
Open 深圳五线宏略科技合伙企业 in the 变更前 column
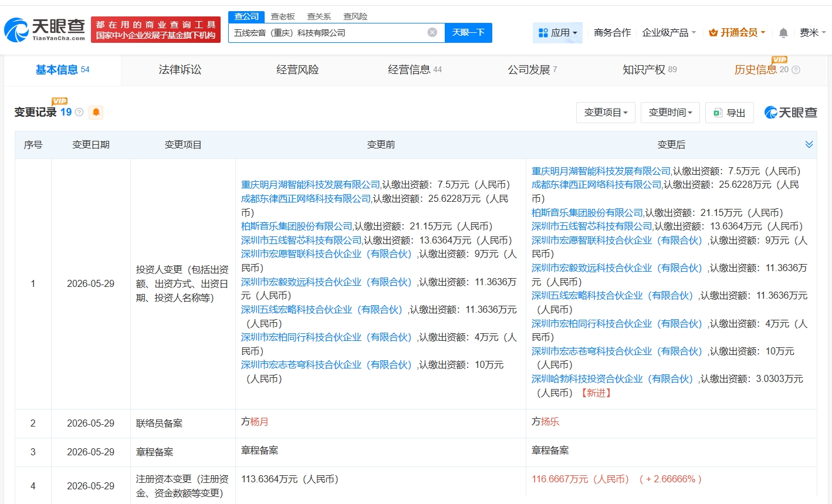tap(323, 310)
